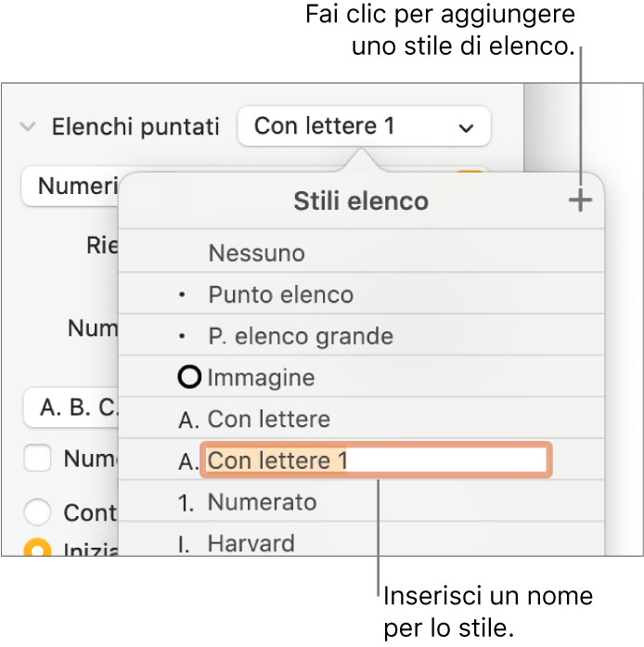Select P. elenco grande style
Viewport: 644px width, 647px height.
361,336
